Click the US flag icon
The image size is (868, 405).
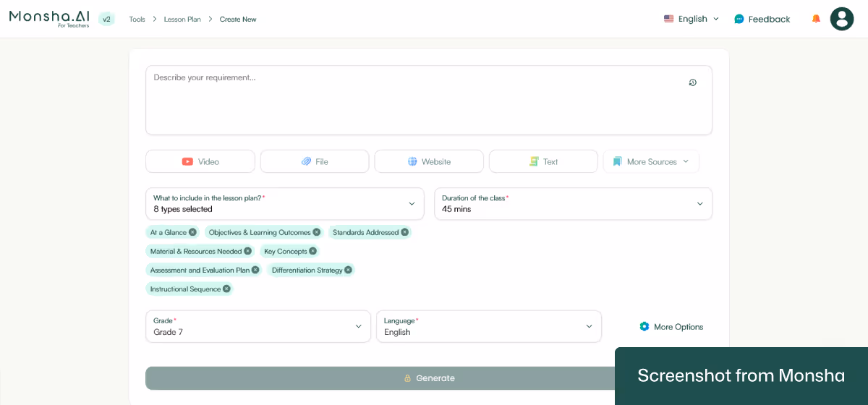point(669,19)
